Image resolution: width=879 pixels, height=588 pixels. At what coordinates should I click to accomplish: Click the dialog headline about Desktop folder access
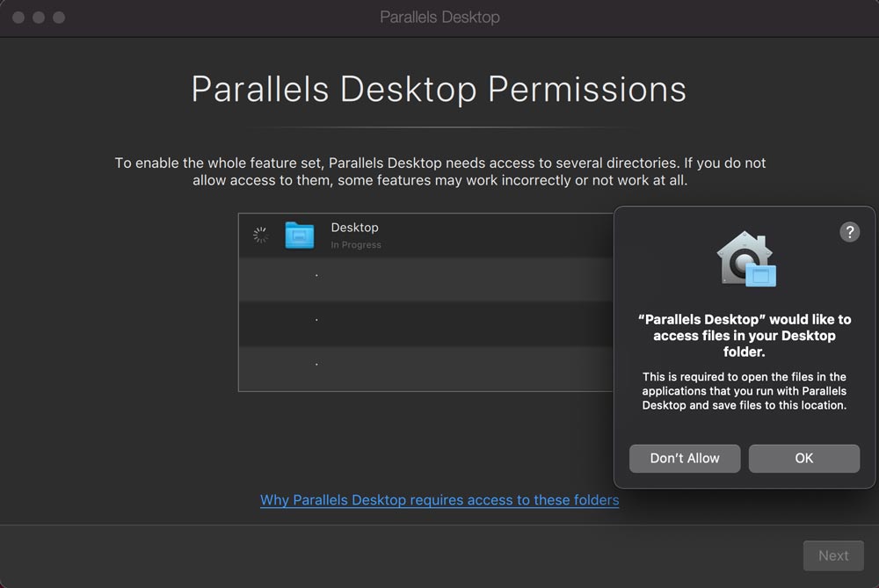[745, 335]
